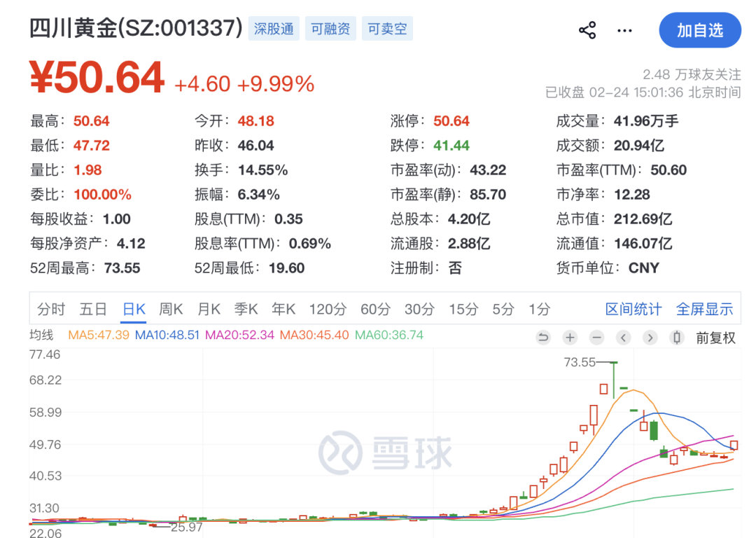Switch to the 60分 chart tab
This screenshot has width=756, height=538.
pos(376,309)
